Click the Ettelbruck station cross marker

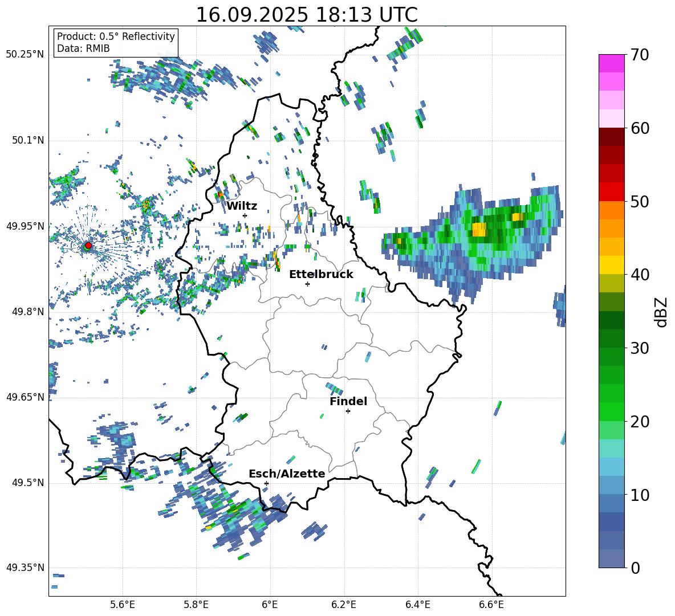[307, 284]
